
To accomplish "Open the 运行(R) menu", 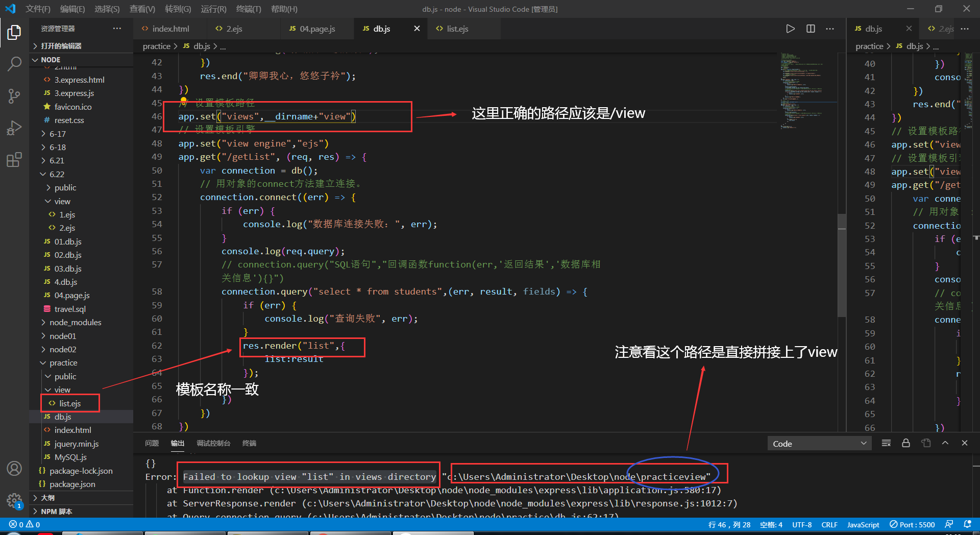I will [x=213, y=9].
